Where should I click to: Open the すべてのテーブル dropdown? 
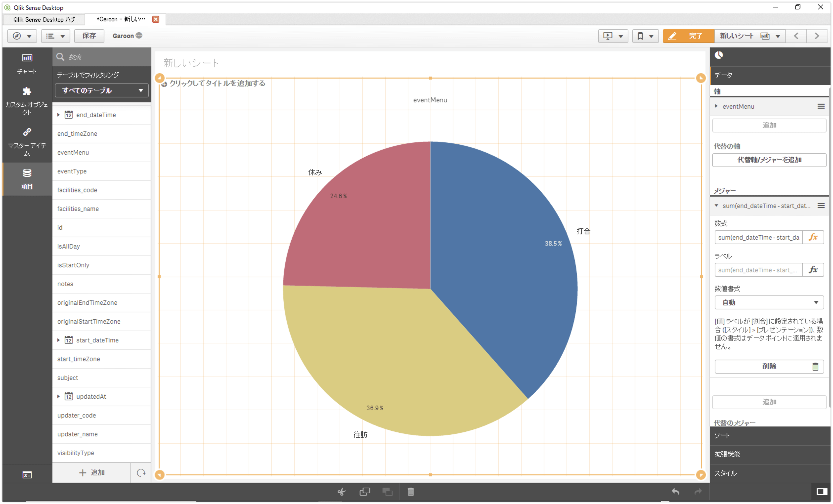(102, 90)
